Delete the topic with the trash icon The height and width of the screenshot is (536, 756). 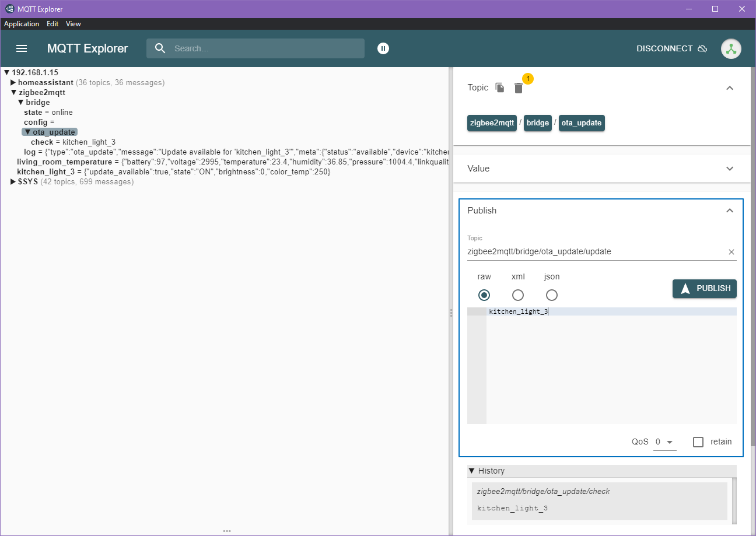[519, 88]
